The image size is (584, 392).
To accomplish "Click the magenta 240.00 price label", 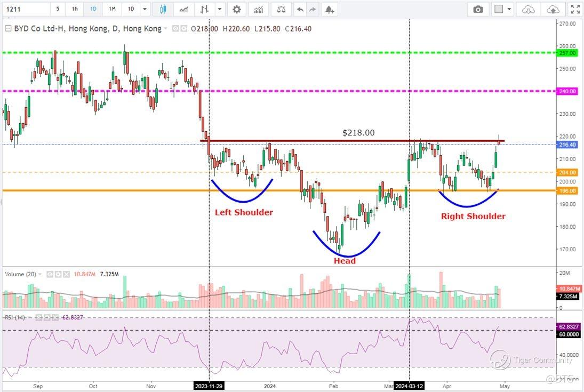I will click(x=567, y=91).
